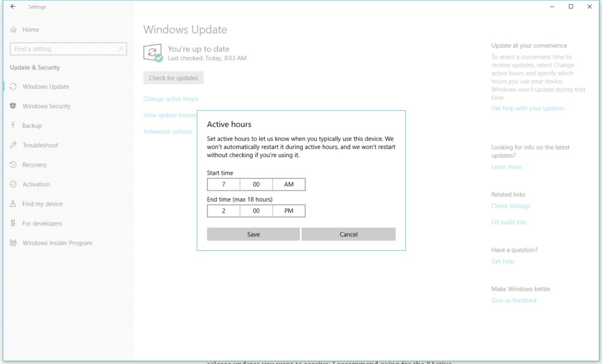Open the View update history link
Image resolution: width=602 pixels, height=364 pixels.
tap(170, 115)
